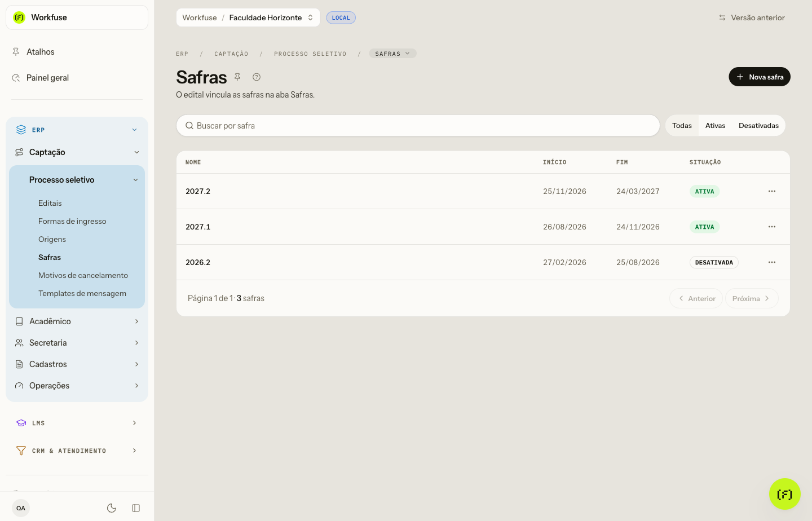The width and height of the screenshot is (812, 521).
Task: Open Templates de mensagem
Action: coord(82,293)
